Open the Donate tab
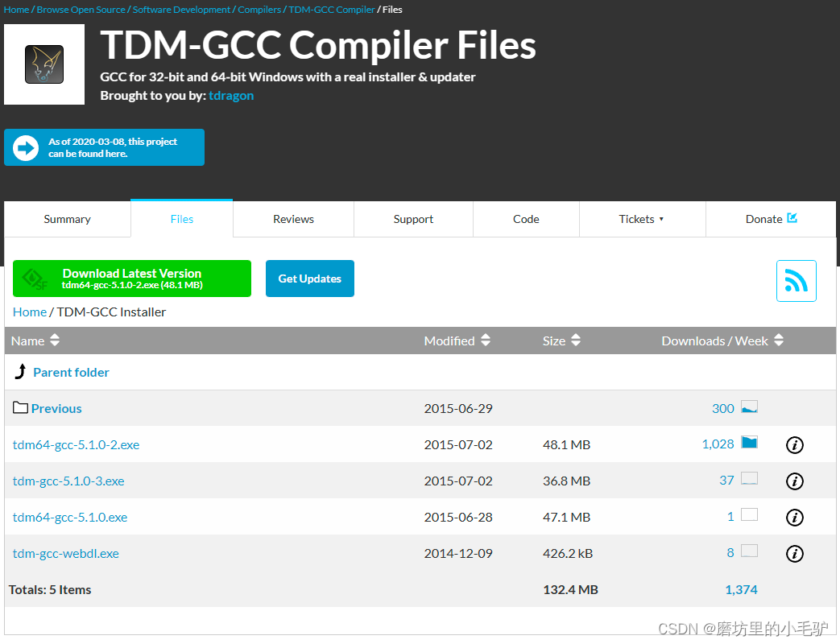This screenshot has width=840, height=644. click(x=771, y=219)
